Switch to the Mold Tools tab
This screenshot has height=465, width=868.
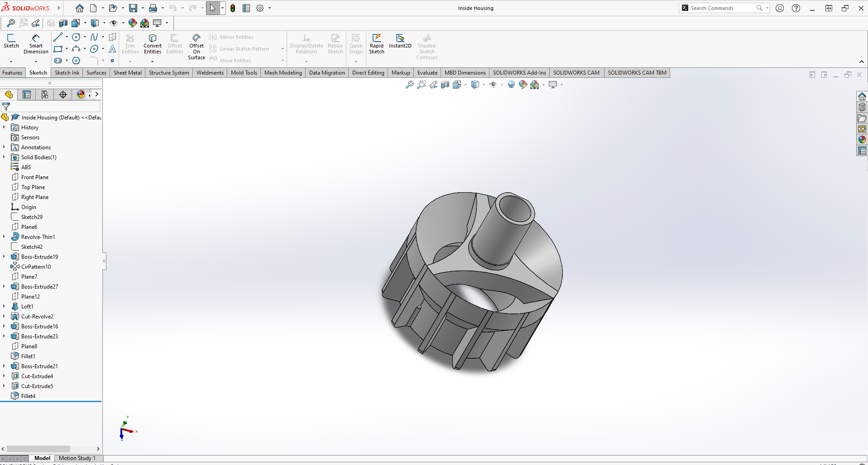pyautogui.click(x=244, y=73)
